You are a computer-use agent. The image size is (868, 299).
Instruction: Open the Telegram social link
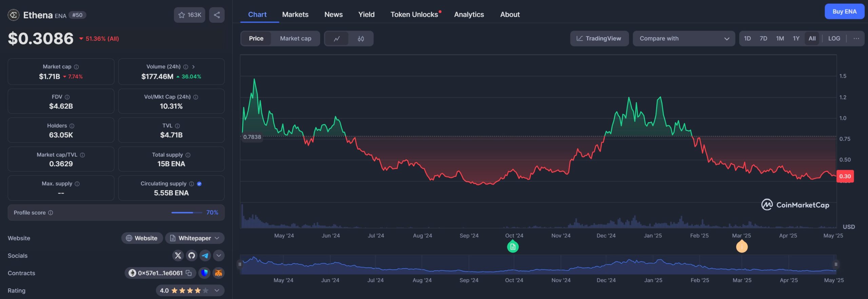click(x=205, y=256)
